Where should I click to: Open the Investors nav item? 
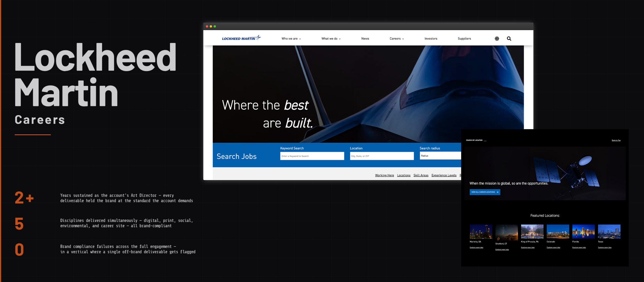431,39
